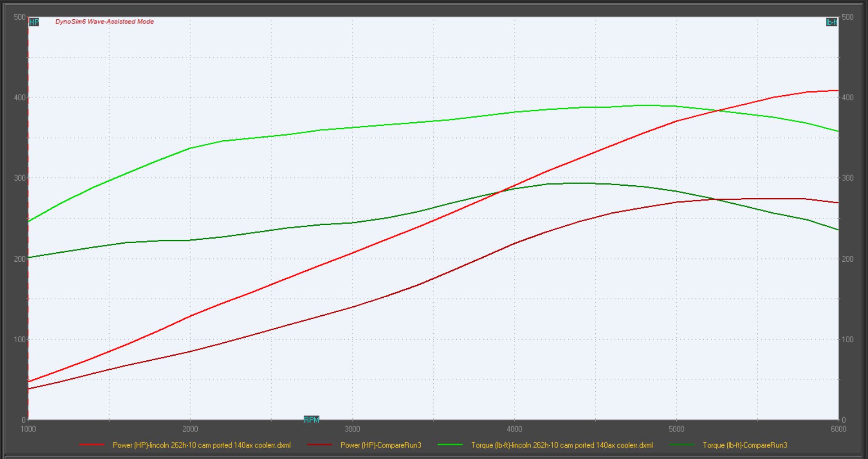Click the 300 label on the HP axis
The image size is (868, 459).
point(20,178)
